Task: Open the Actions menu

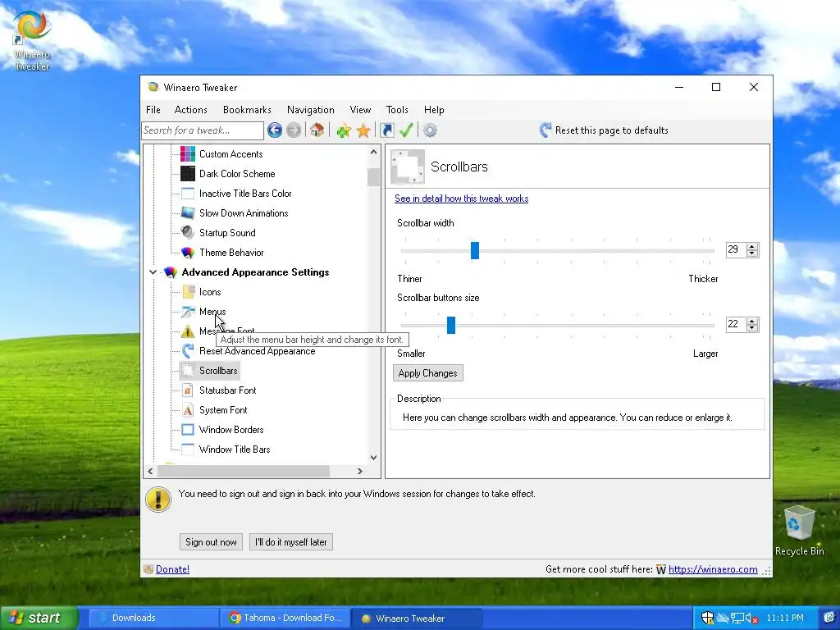Action: (190, 110)
